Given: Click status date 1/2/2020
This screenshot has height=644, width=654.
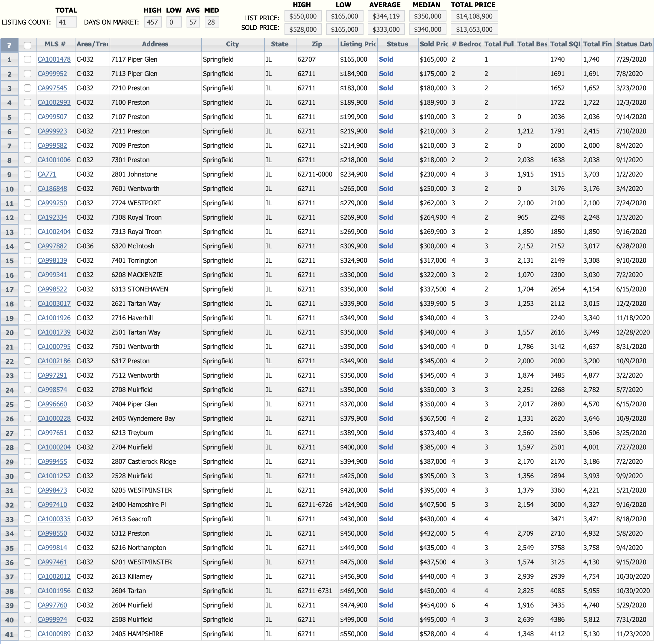Looking at the screenshot, I should 629,174.
